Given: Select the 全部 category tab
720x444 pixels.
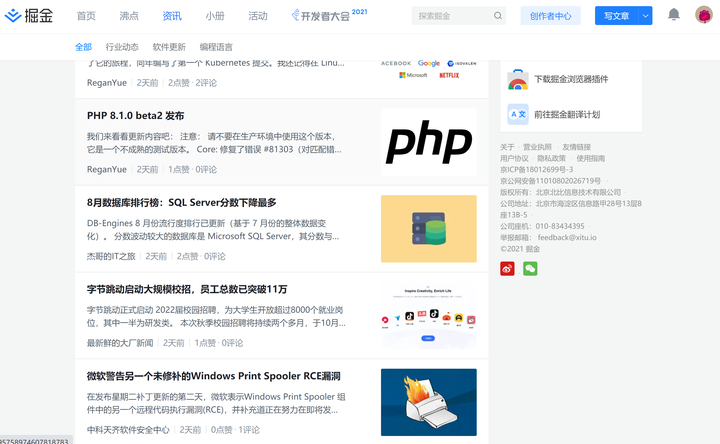Looking at the screenshot, I should 84,47.
